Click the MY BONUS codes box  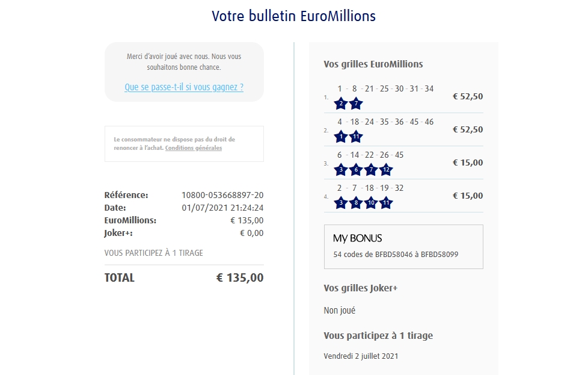click(x=403, y=247)
